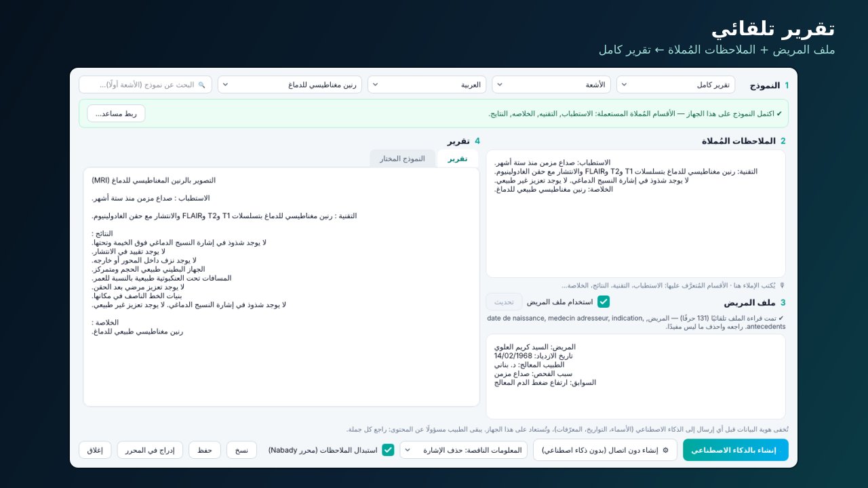Image resolution: width=868 pixels, height=488 pixels.
Task: Open the الأشعة specialty dropdown
Action: point(551,85)
